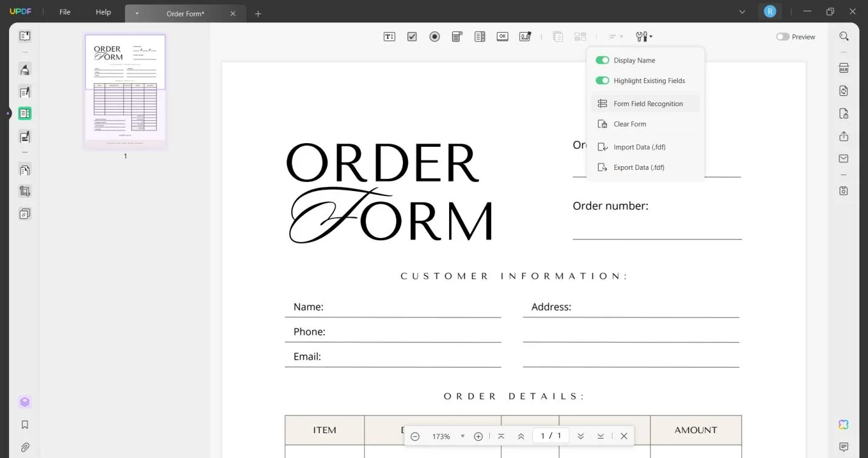Open the Attachments paperclip icon
This screenshot has width=868, height=458.
pos(25,448)
